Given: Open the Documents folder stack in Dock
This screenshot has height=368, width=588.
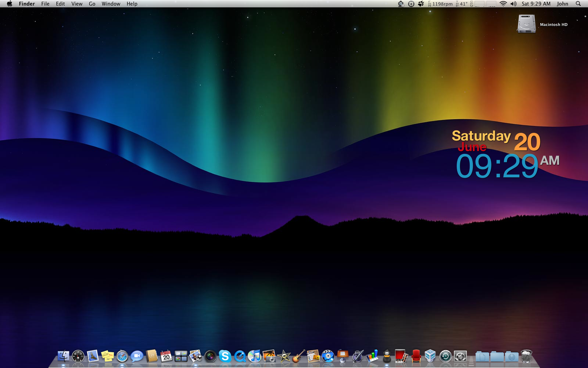Looking at the screenshot, I should coord(482,356).
